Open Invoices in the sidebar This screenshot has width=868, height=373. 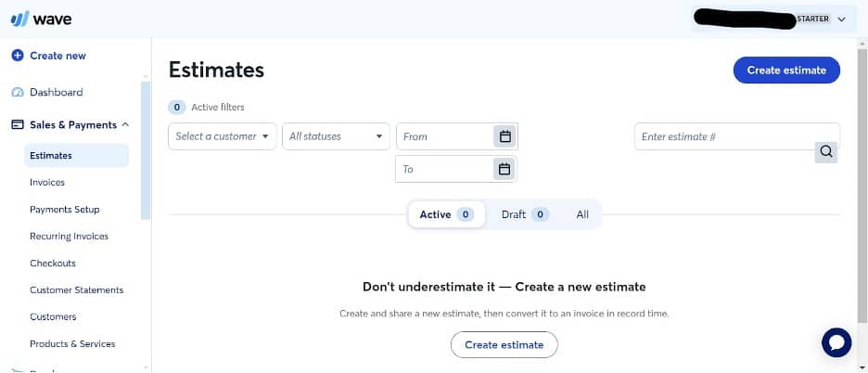click(x=47, y=183)
